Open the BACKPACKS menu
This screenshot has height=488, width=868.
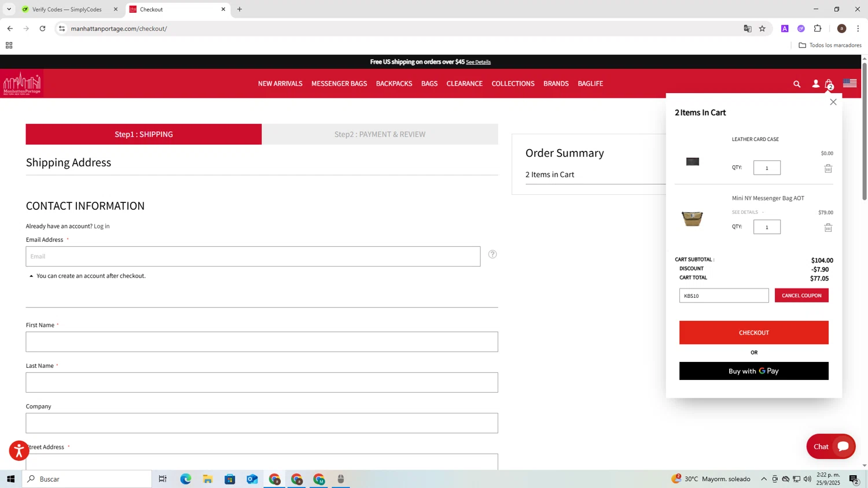tap(394, 84)
